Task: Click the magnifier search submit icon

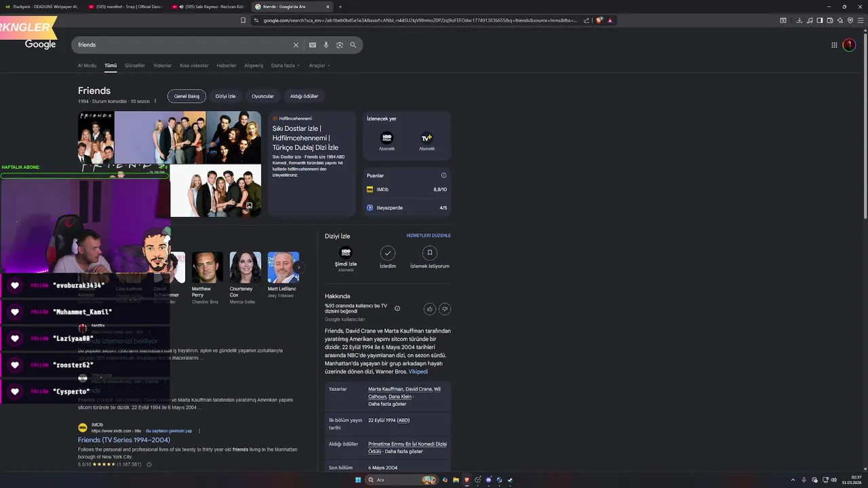Action: tap(353, 45)
